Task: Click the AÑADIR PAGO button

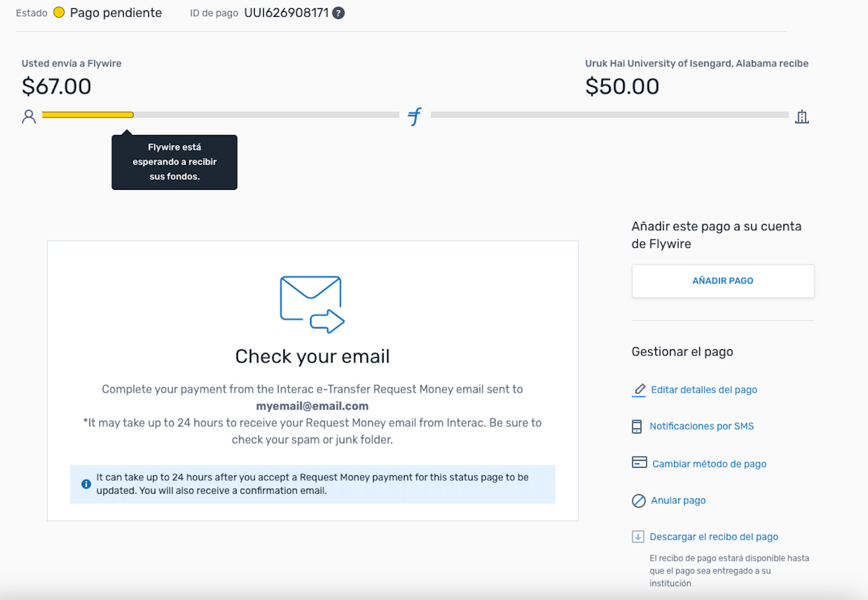Action: click(x=723, y=281)
